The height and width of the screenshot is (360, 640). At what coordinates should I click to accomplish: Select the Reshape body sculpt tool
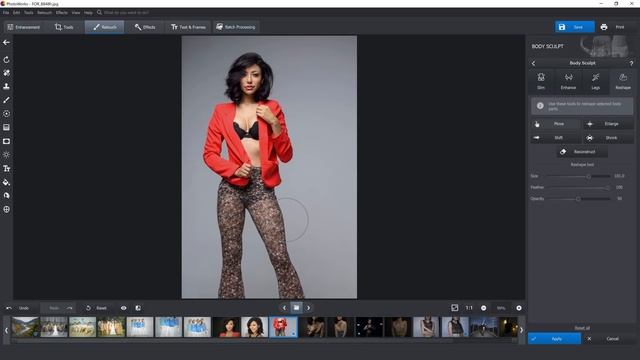(x=623, y=81)
